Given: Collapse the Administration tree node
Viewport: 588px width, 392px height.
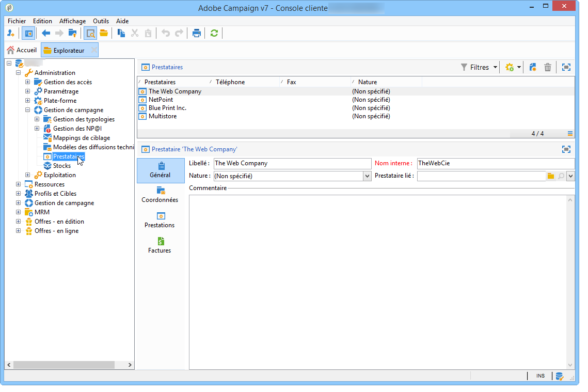Looking at the screenshot, I should click(19, 73).
